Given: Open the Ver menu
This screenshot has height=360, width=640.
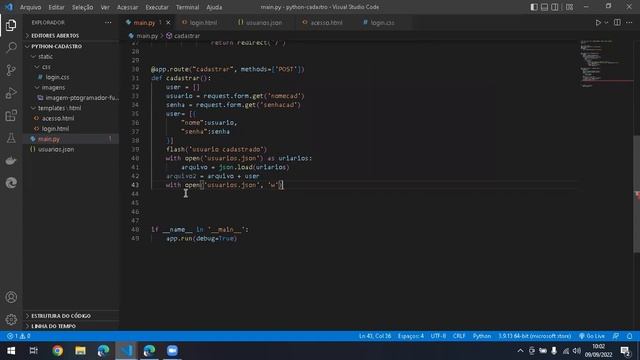Looking at the screenshot, I should tap(105, 7).
